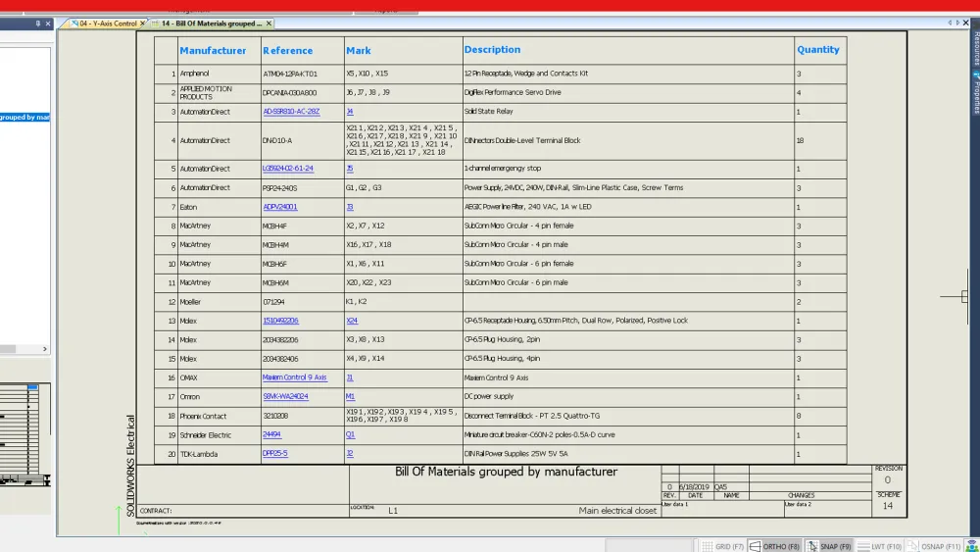980x552 pixels.
Task: Toggle LWT (F10) line weight display
Action: 879,546
